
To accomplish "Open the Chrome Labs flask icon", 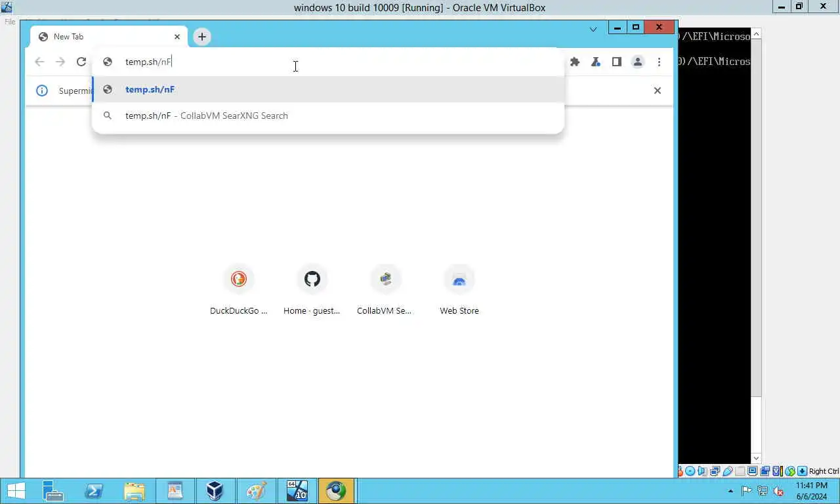I will [x=596, y=62].
